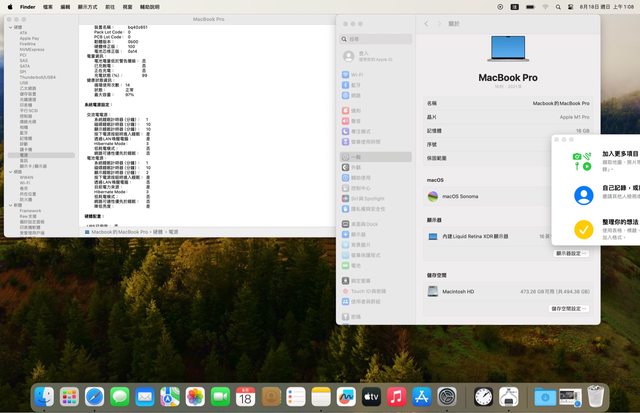Viewport: 640px width, 413px height.
Task: Click the 儲存空間設定 button
Action: 568,309
